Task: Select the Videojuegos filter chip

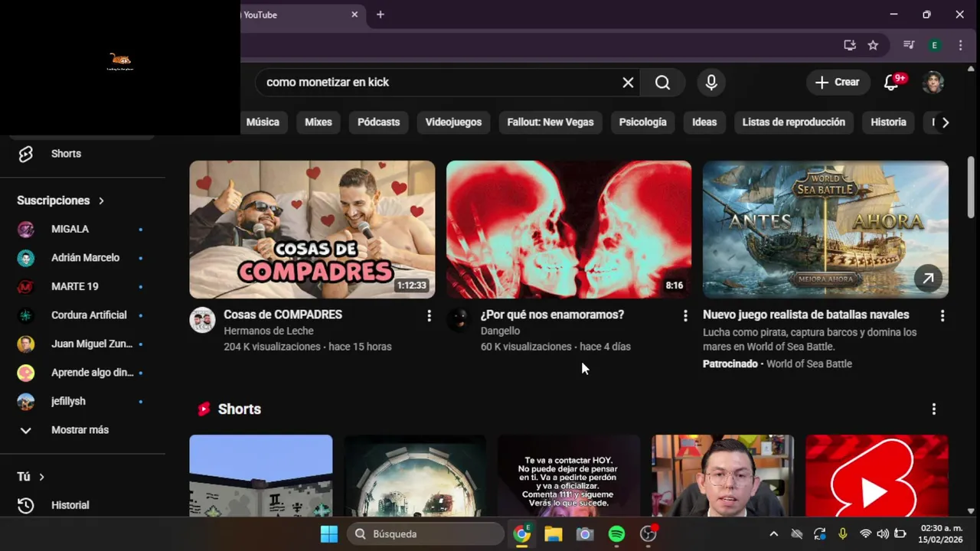Action: [453, 122]
